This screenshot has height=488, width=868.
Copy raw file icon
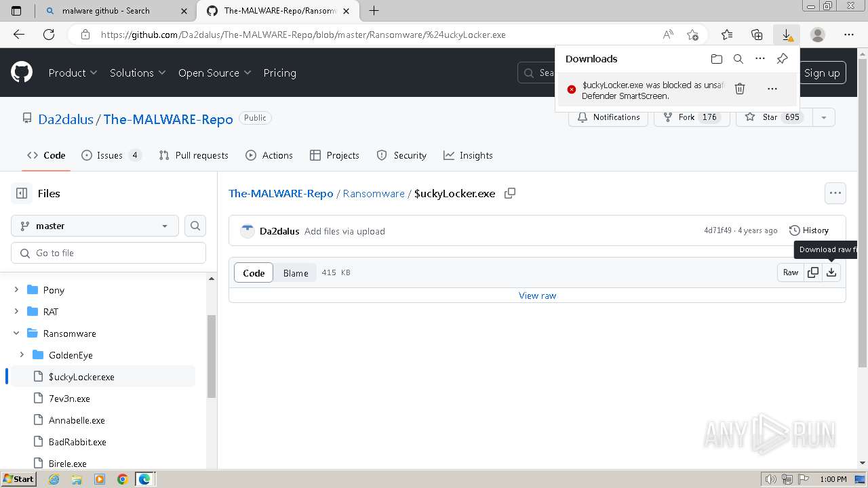click(812, 272)
